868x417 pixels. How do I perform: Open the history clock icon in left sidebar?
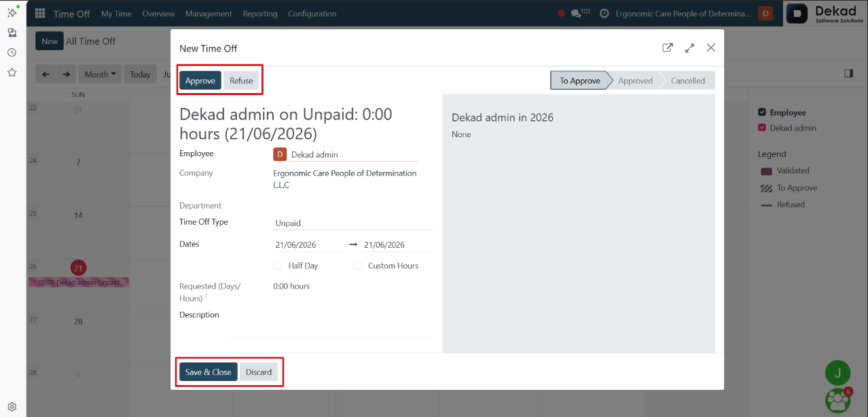(x=12, y=52)
